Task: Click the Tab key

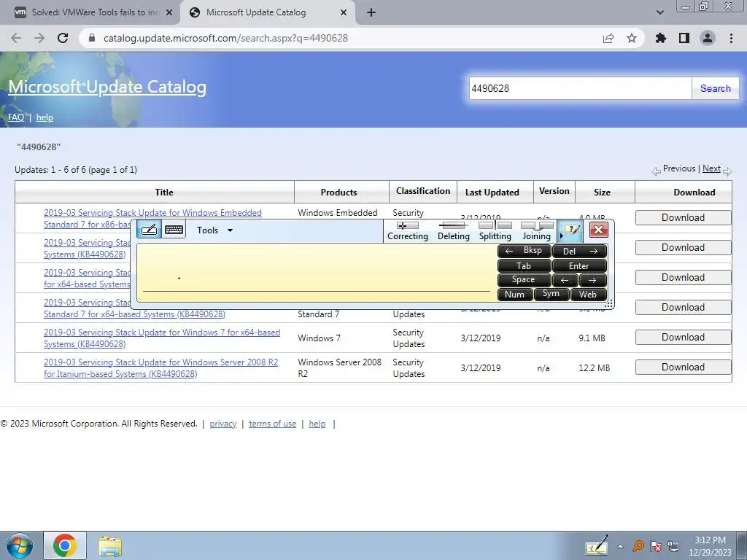Action: click(524, 266)
